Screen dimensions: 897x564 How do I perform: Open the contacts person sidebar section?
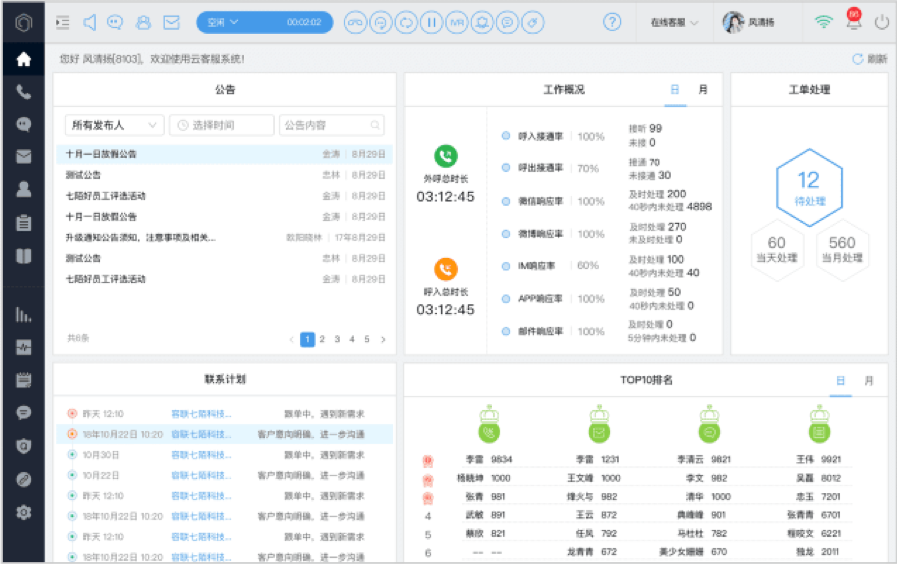coord(23,189)
